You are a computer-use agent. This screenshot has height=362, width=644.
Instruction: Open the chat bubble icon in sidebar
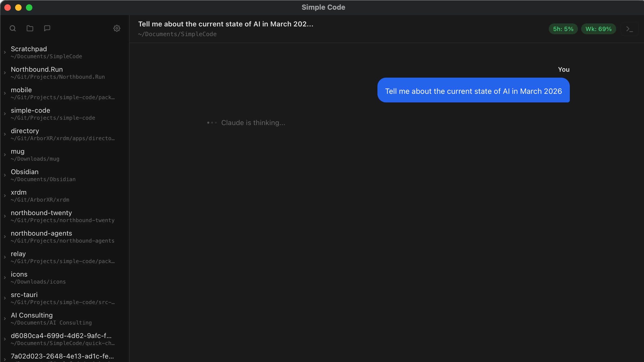coord(47,28)
